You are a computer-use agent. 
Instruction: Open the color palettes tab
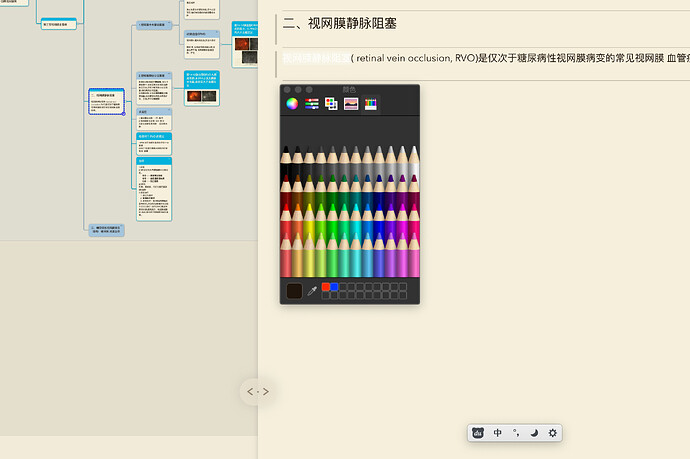(x=331, y=104)
